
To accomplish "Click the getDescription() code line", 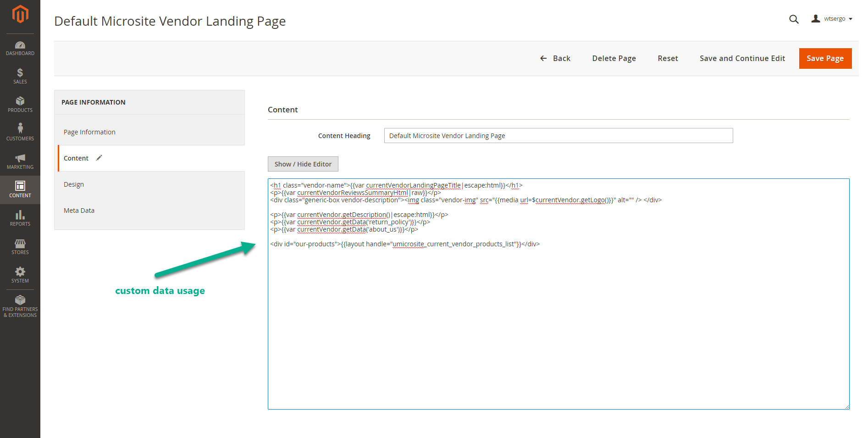I will pos(359,215).
